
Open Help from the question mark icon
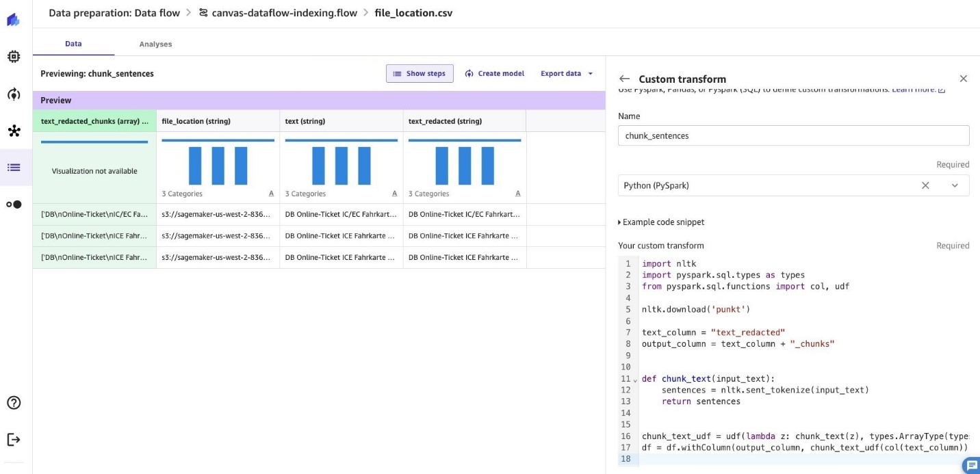[14, 402]
